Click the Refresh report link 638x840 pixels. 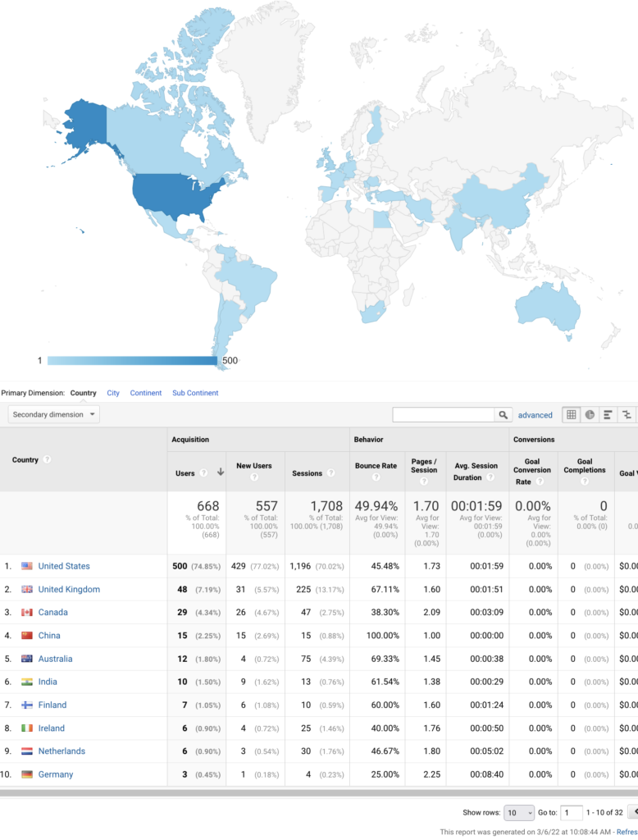(x=627, y=832)
